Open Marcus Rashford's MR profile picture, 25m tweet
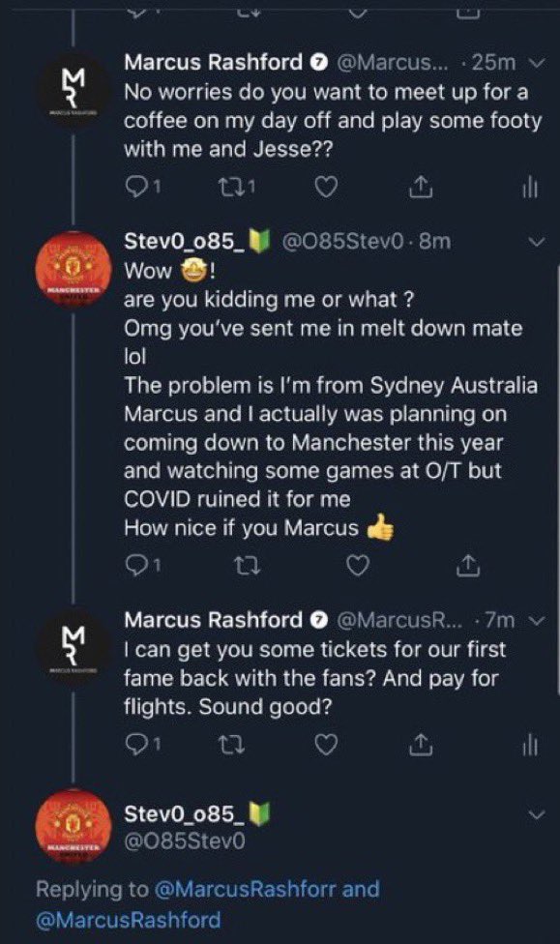The width and height of the screenshot is (560, 944). tap(73, 90)
